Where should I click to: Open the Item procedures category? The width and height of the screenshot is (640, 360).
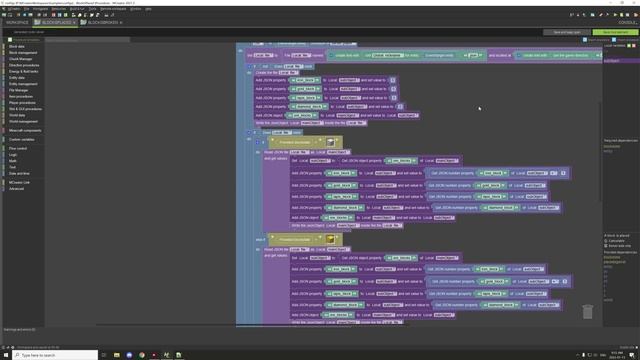click(21, 97)
